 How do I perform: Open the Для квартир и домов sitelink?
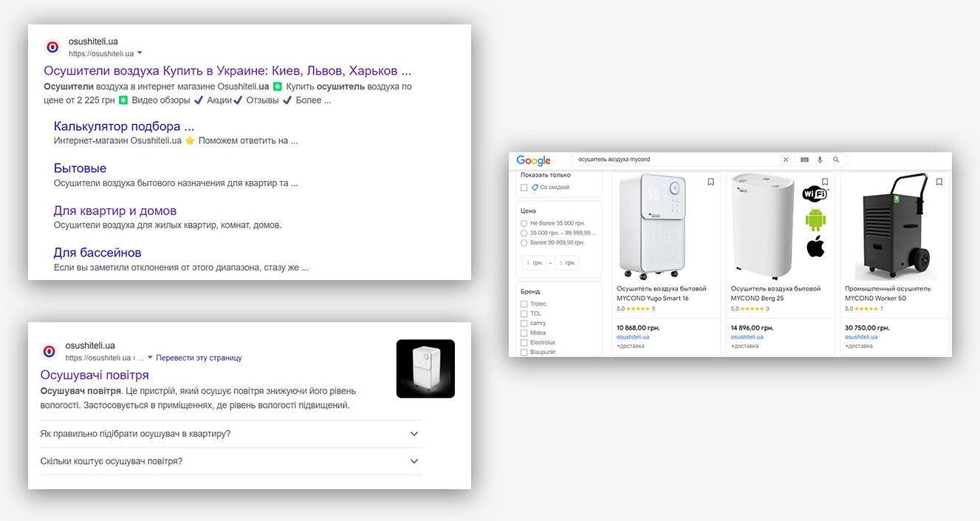(x=115, y=211)
